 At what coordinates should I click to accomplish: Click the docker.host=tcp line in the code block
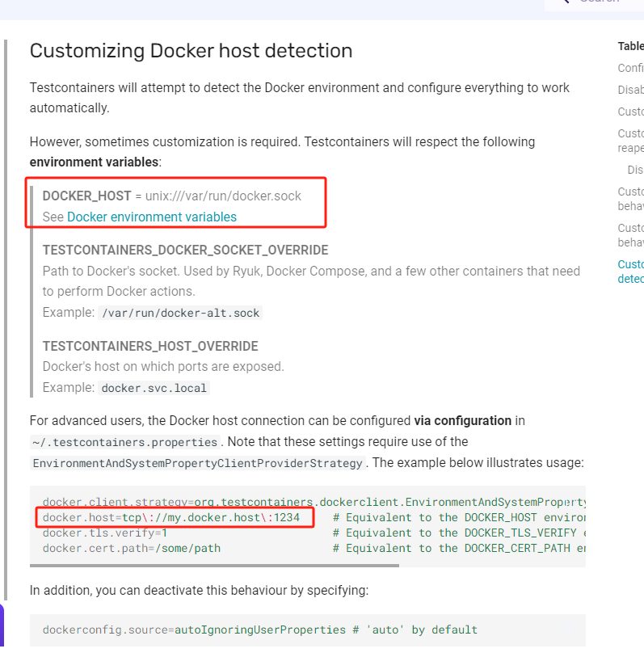coord(171,517)
